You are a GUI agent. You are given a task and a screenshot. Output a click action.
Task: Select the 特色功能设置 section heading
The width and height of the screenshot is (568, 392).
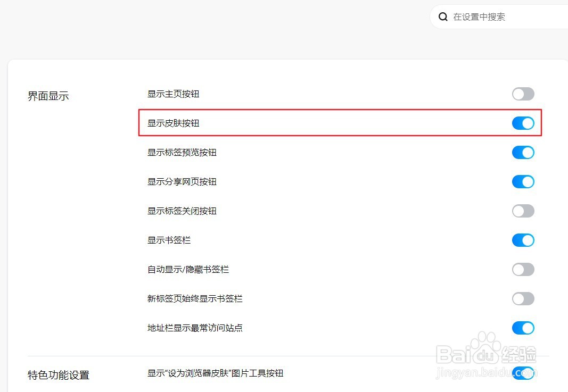(59, 375)
